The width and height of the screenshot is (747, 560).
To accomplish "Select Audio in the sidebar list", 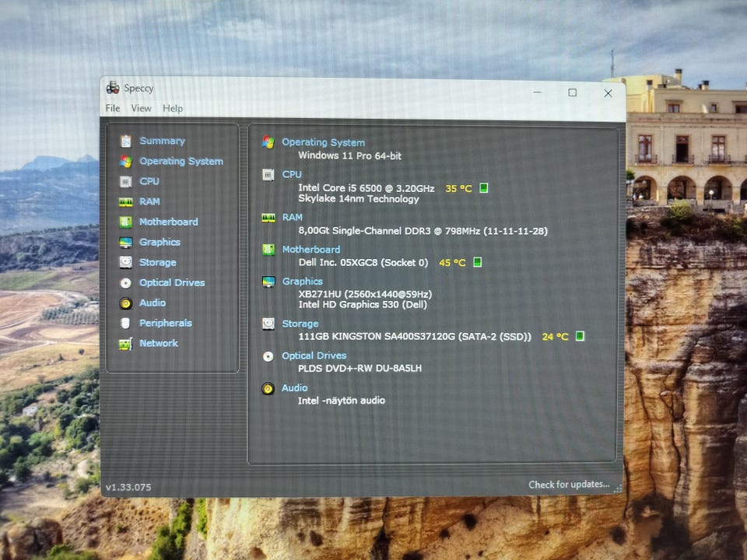I will tap(153, 303).
